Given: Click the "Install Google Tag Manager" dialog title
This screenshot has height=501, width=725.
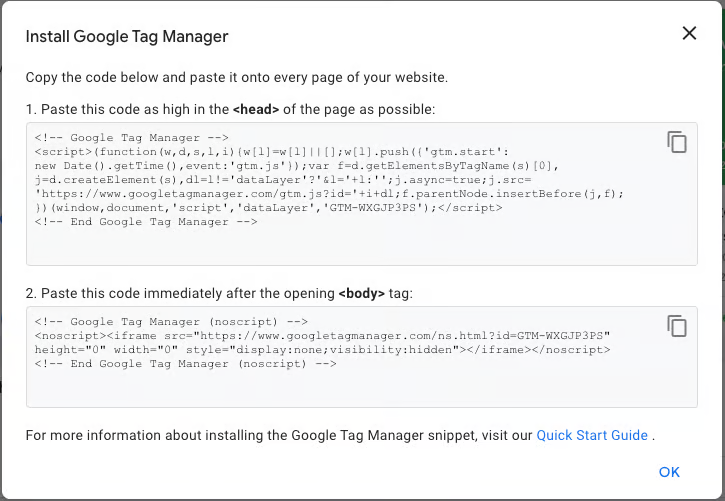Looking at the screenshot, I should [127, 37].
